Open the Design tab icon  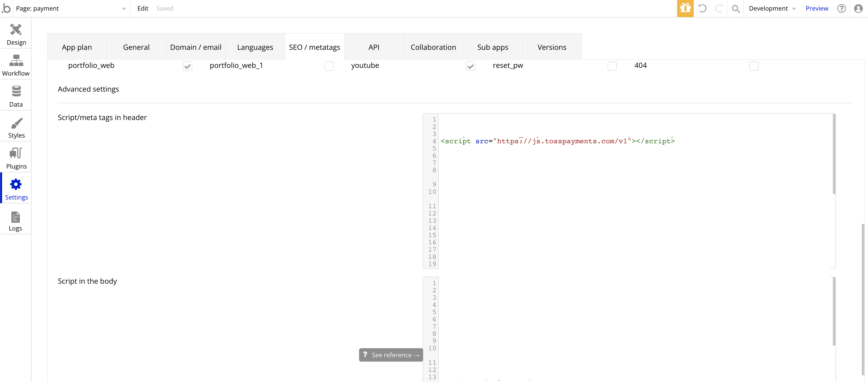pyautogui.click(x=16, y=30)
